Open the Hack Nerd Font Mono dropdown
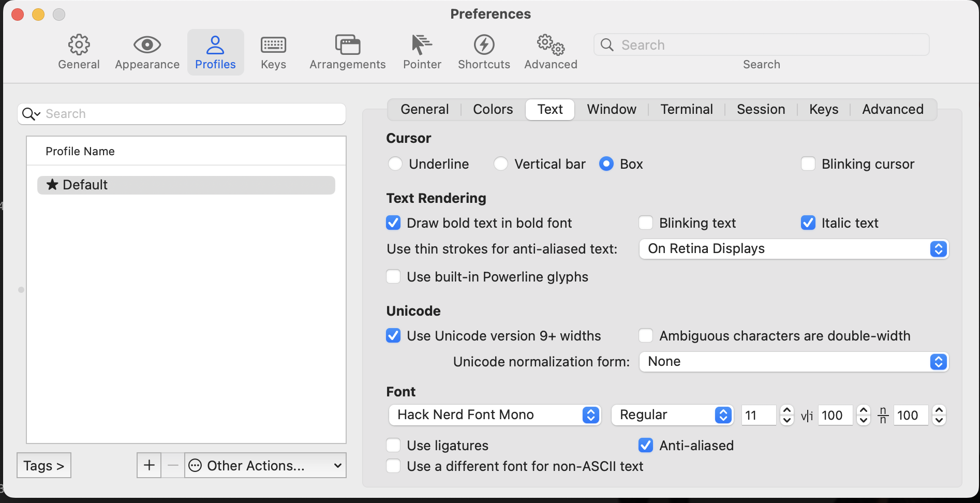The height and width of the screenshot is (503, 980). tap(495, 415)
